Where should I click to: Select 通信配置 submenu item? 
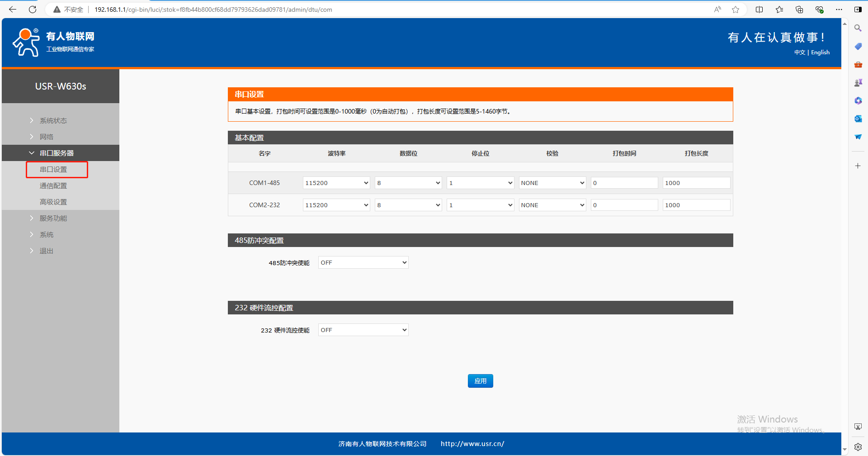(53, 186)
